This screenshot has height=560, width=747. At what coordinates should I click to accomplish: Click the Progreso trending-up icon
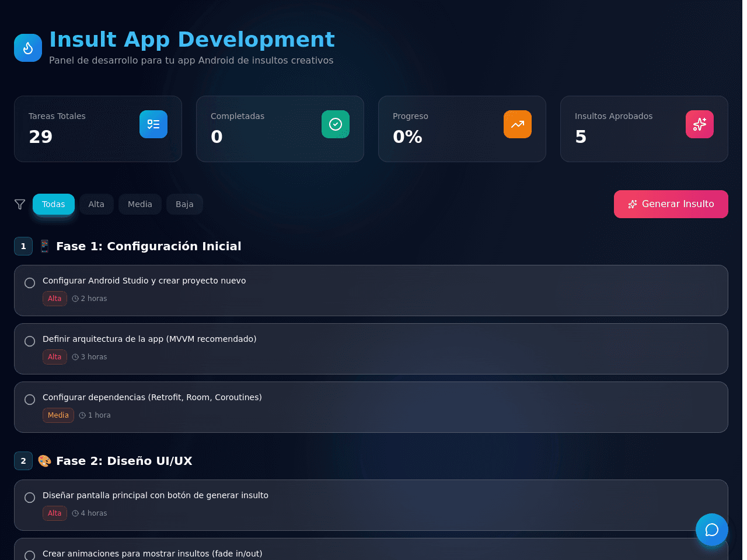coord(518,124)
